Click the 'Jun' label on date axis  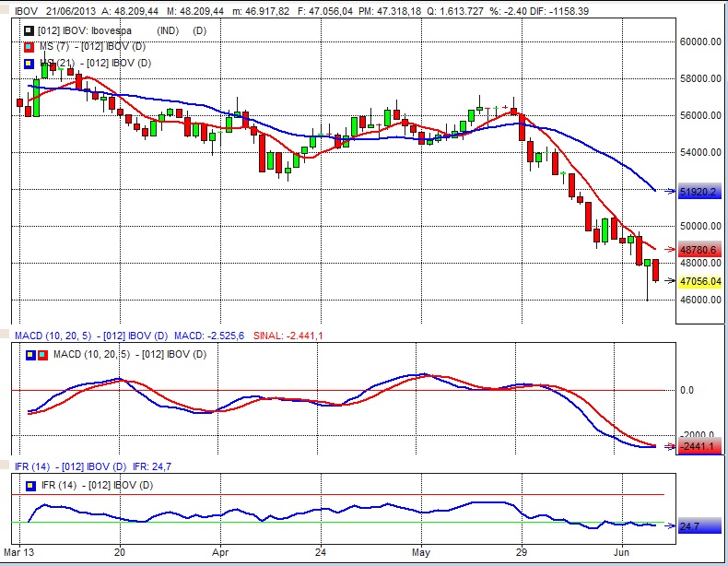pyautogui.click(x=623, y=553)
